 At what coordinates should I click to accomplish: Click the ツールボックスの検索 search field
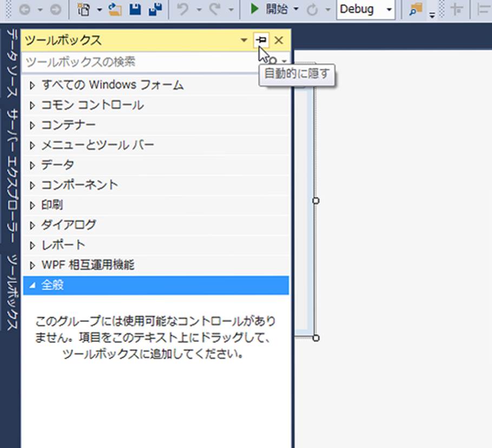(141, 62)
